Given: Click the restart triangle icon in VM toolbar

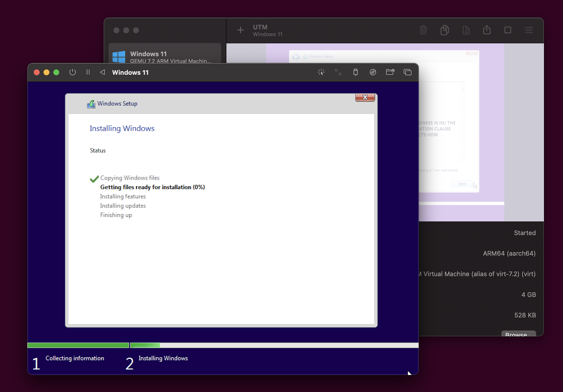Looking at the screenshot, I should coord(102,72).
